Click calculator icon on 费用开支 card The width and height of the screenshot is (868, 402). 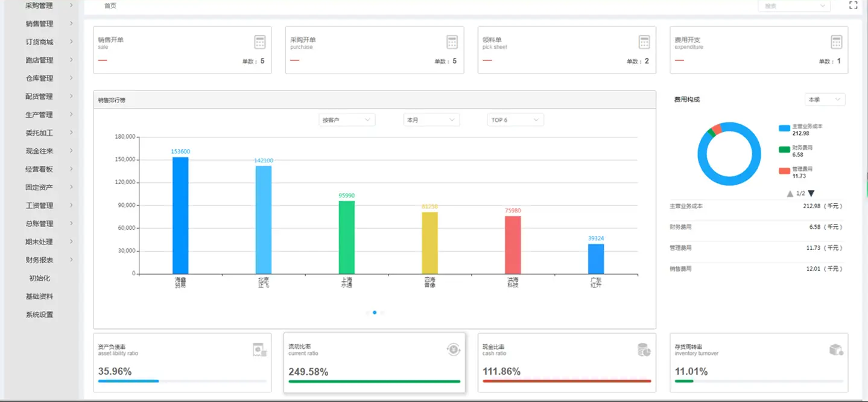836,42
